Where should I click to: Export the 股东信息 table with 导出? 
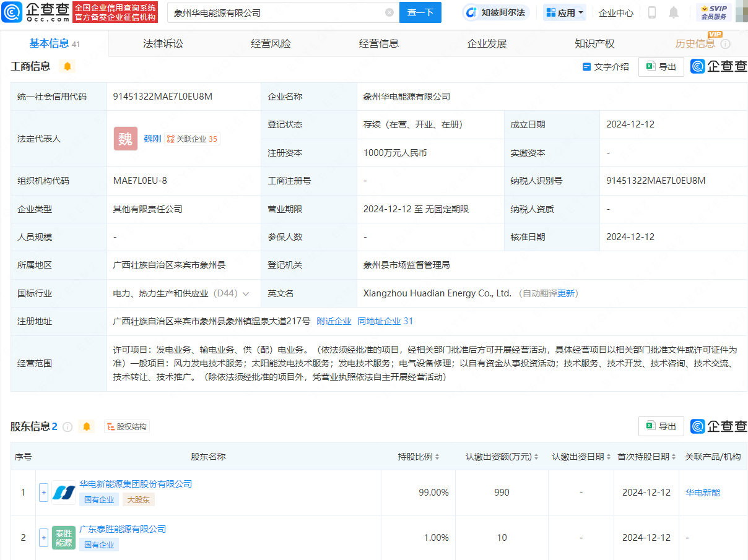661,426
